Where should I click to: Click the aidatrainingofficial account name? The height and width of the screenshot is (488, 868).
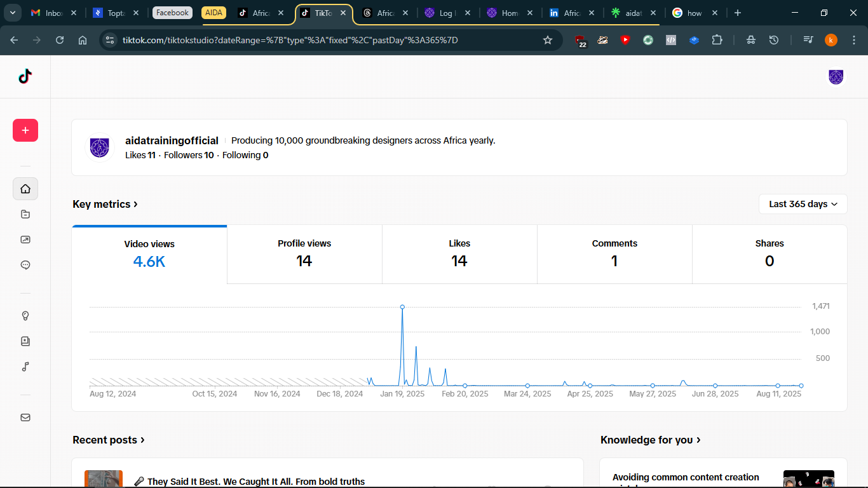coord(172,140)
